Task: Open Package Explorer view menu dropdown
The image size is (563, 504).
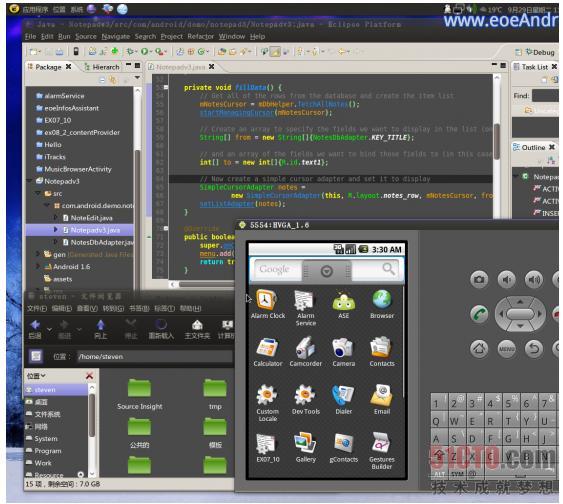Action: coord(137,78)
